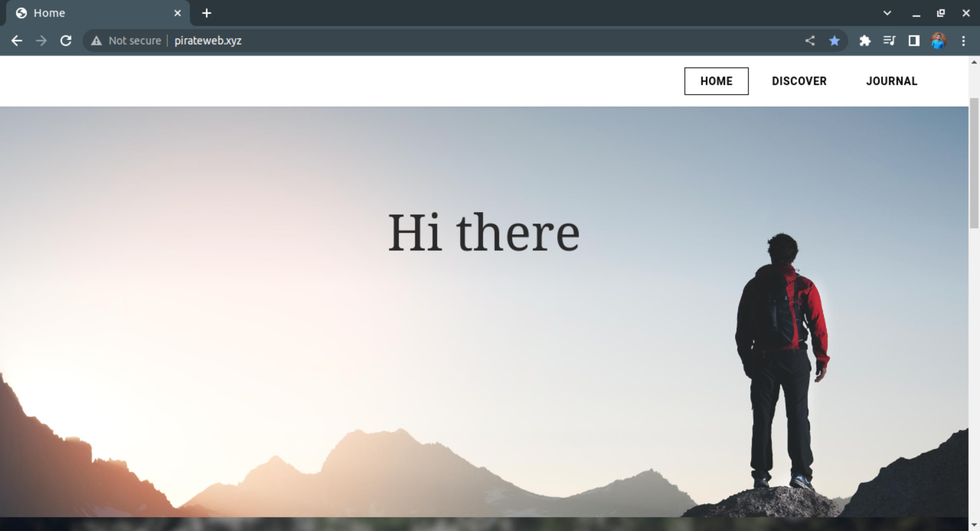The height and width of the screenshot is (531, 980).
Task: Open the extensions puzzle icon
Action: 865,41
